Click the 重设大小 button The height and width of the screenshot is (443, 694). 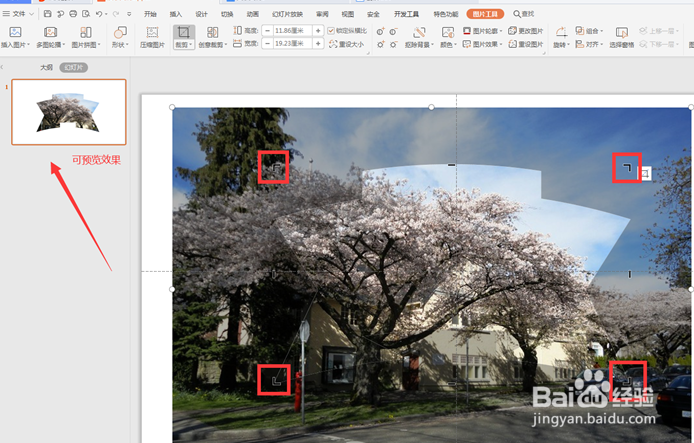pos(347,44)
